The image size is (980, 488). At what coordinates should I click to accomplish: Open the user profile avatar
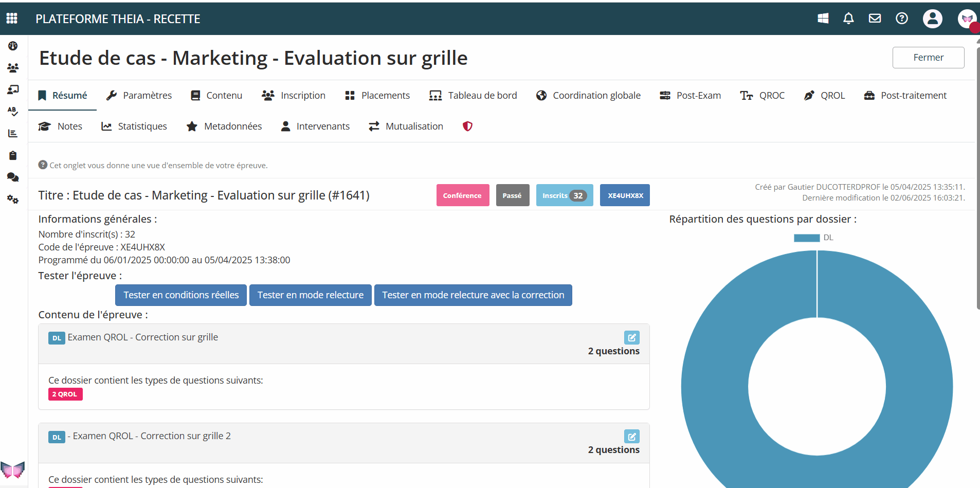point(932,19)
